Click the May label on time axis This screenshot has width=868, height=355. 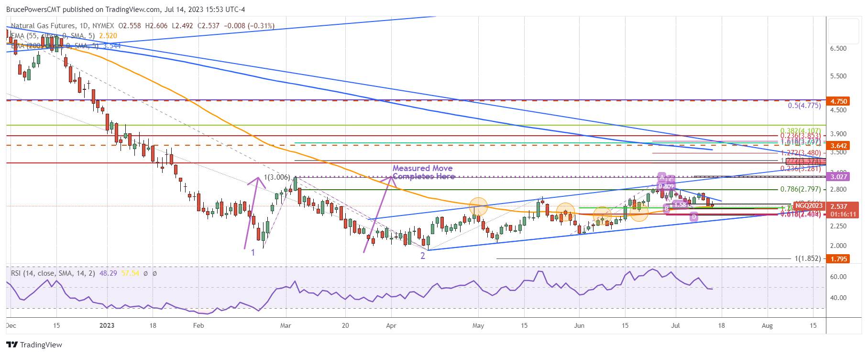pyautogui.click(x=478, y=326)
